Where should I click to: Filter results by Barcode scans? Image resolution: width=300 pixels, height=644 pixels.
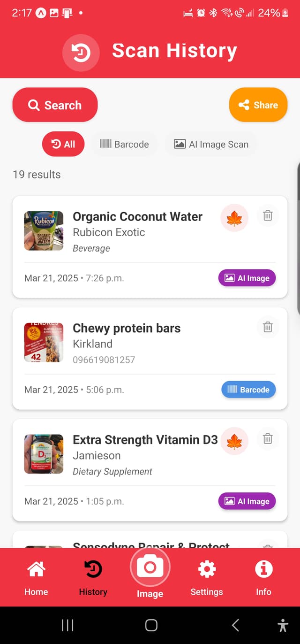(x=125, y=144)
